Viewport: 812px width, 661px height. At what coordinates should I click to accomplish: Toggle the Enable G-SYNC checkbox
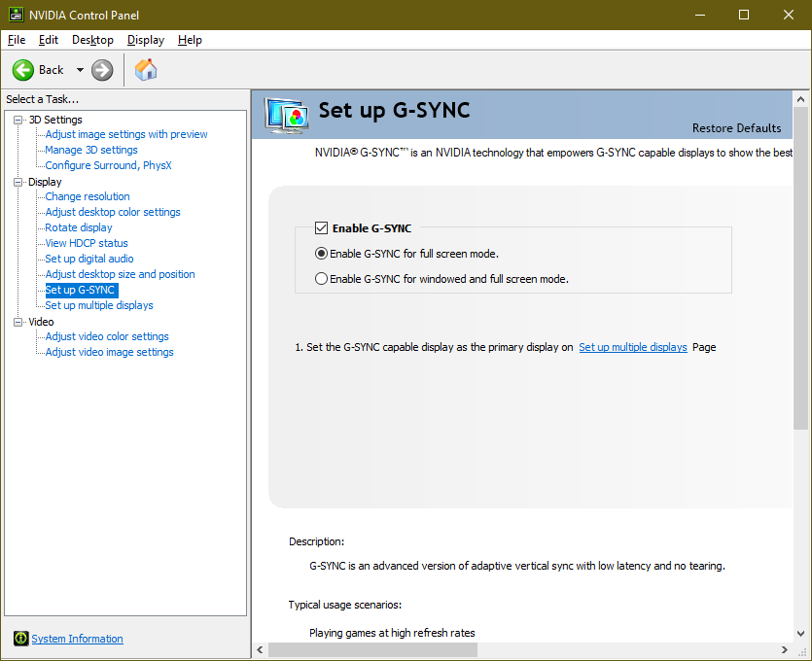321,227
